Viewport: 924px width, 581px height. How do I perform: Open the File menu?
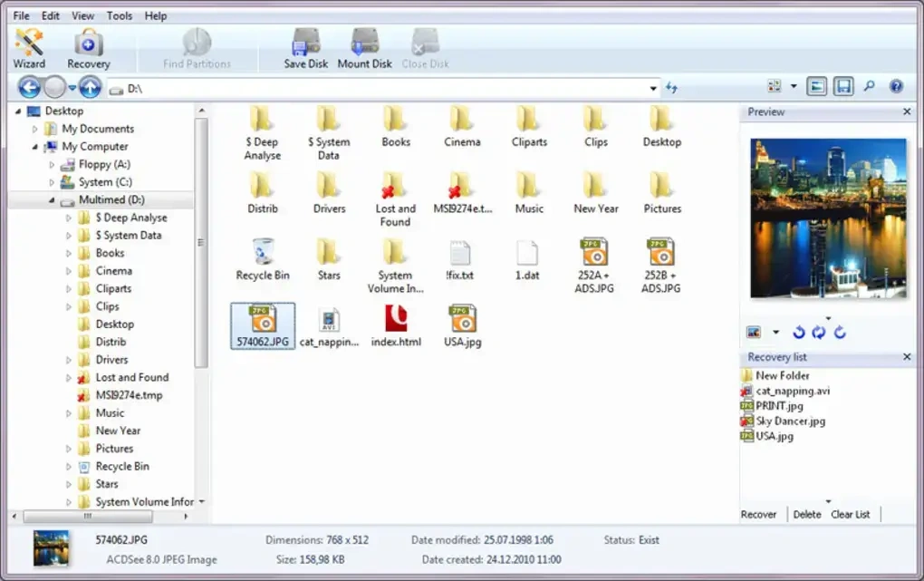(20, 15)
